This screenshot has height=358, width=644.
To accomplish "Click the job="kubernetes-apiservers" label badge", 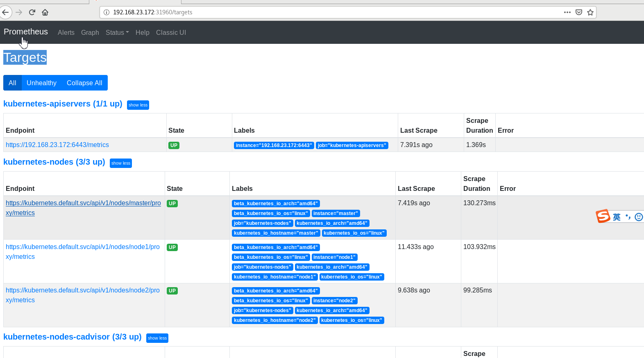I will click(352, 145).
